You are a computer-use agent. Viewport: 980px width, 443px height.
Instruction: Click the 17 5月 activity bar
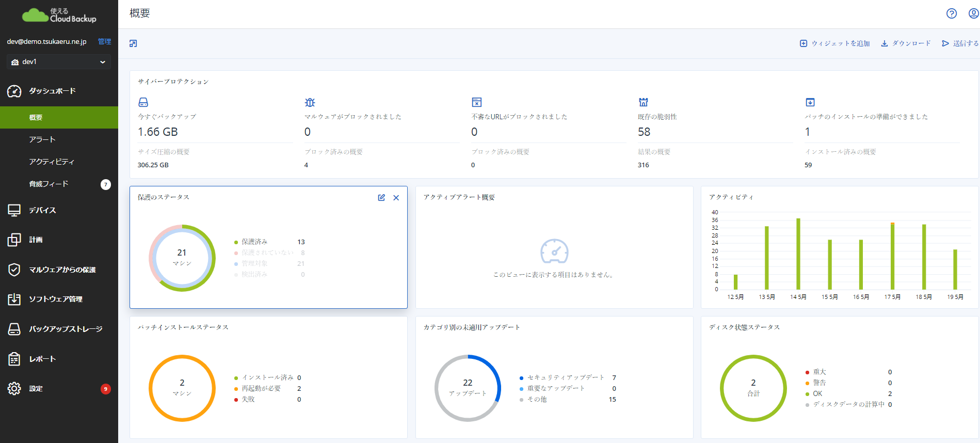(x=892, y=256)
